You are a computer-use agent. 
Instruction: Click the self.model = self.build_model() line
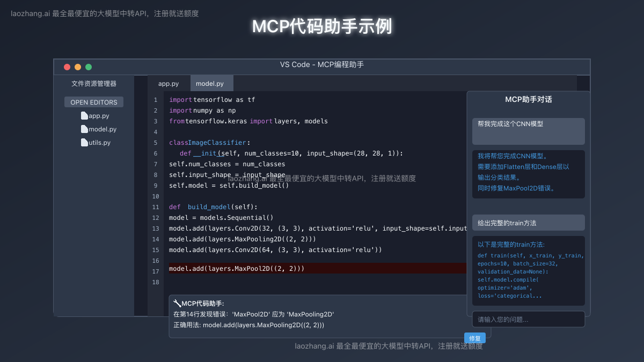(229, 186)
